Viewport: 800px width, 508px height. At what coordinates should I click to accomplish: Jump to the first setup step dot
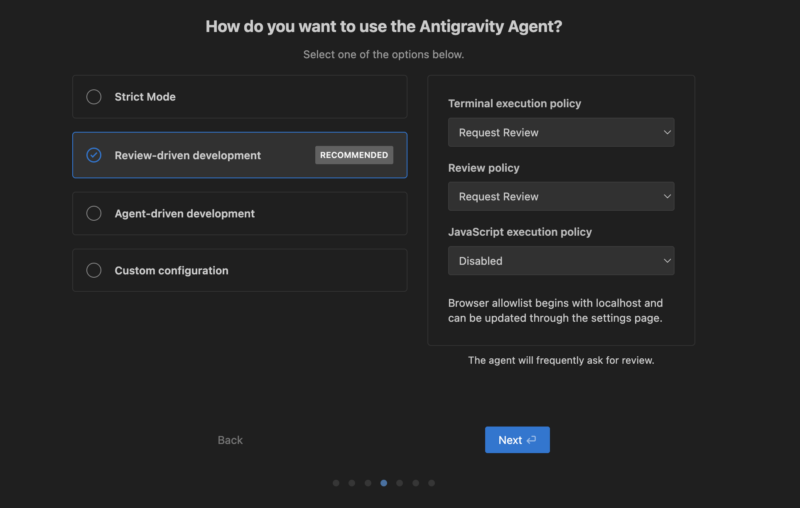pos(336,483)
